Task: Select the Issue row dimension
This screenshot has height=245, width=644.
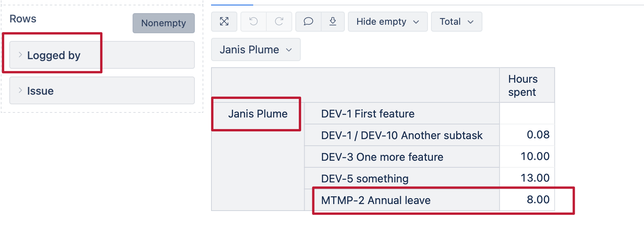Action: [x=41, y=91]
